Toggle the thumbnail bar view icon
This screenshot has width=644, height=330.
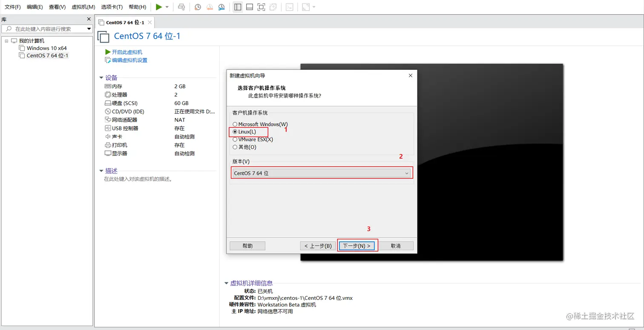[x=250, y=7]
